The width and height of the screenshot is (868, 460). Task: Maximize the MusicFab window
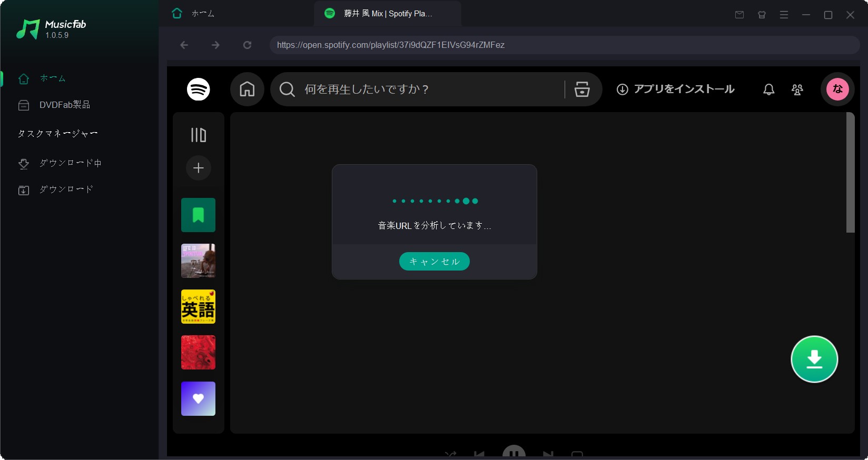coord(828,15)
